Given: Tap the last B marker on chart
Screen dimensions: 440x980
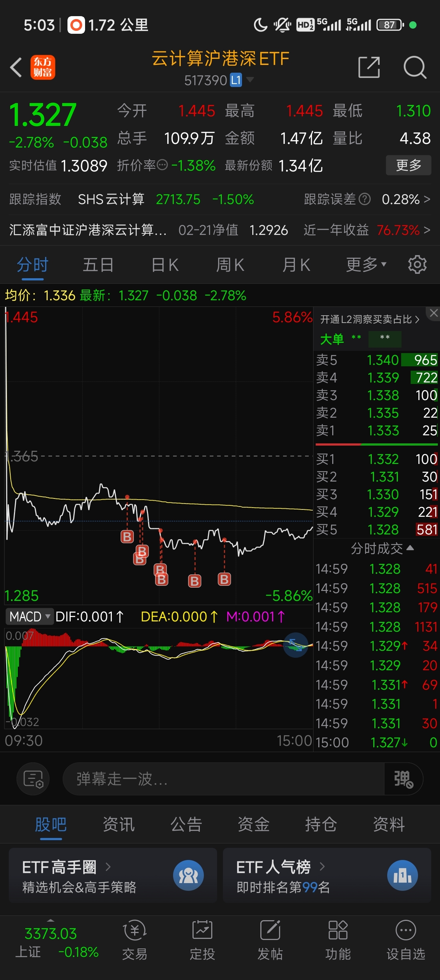Looking at the screenshot, I should (x=224, y=580).
